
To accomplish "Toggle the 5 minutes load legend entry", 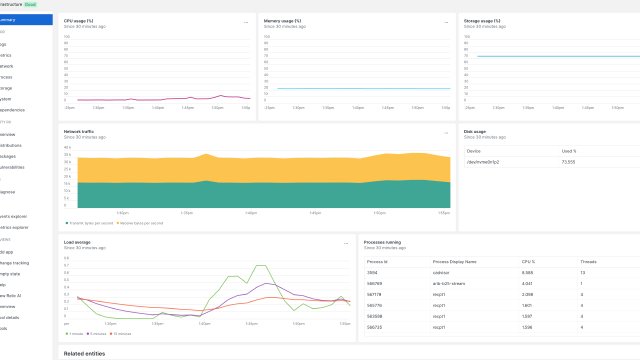I will [96, 334].
